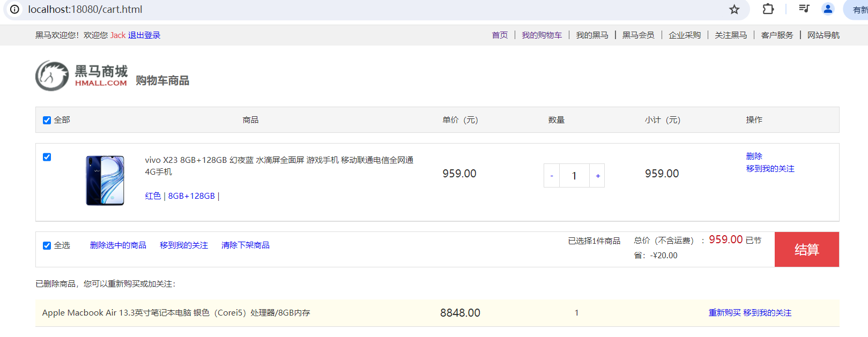This screenshot has width=868, height=337.
Task: Open 客户服务 in top navigation
Action: click(x=777, y=35)
